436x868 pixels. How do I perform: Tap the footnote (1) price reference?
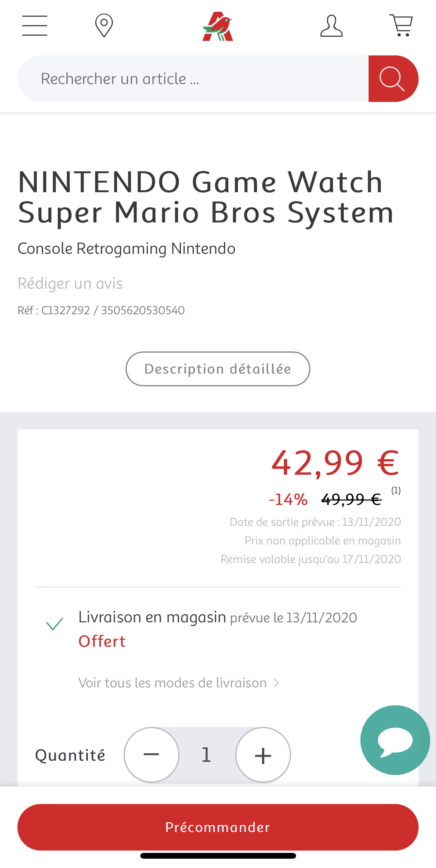(396, 491)
